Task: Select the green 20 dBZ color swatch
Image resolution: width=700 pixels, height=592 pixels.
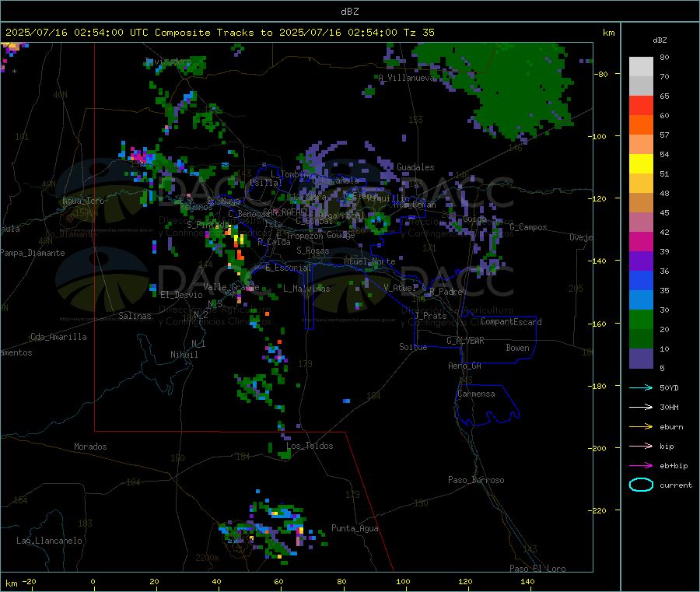Action: pyautogui.click(x=641, y=319)
